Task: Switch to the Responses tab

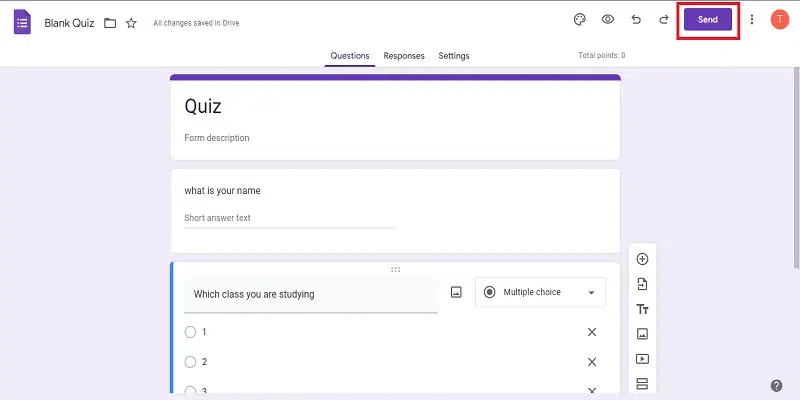Action: click(x=404, y=56)
